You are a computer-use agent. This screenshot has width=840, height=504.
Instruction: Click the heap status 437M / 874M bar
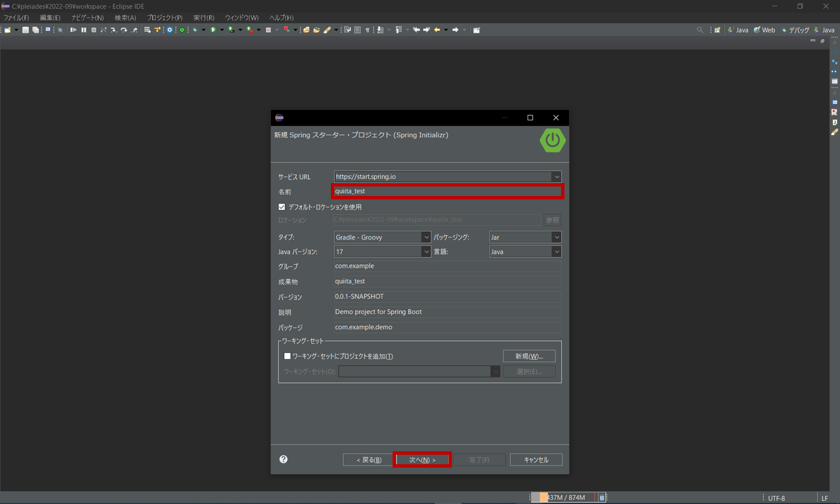tap(563, 497)
